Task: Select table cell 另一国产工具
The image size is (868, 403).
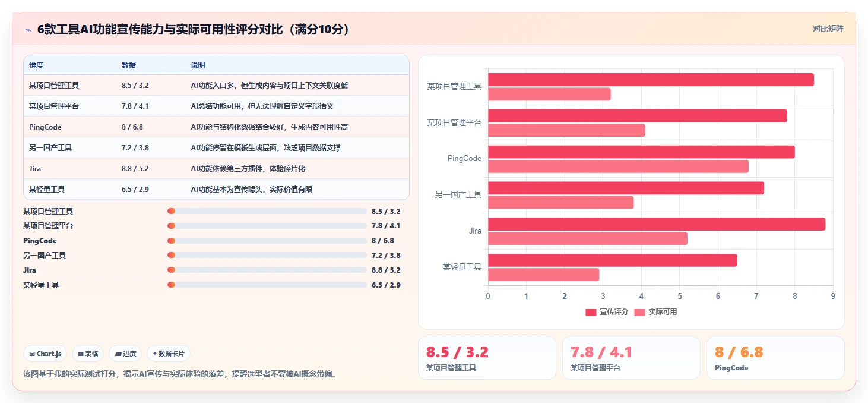Action: point(50,148)
